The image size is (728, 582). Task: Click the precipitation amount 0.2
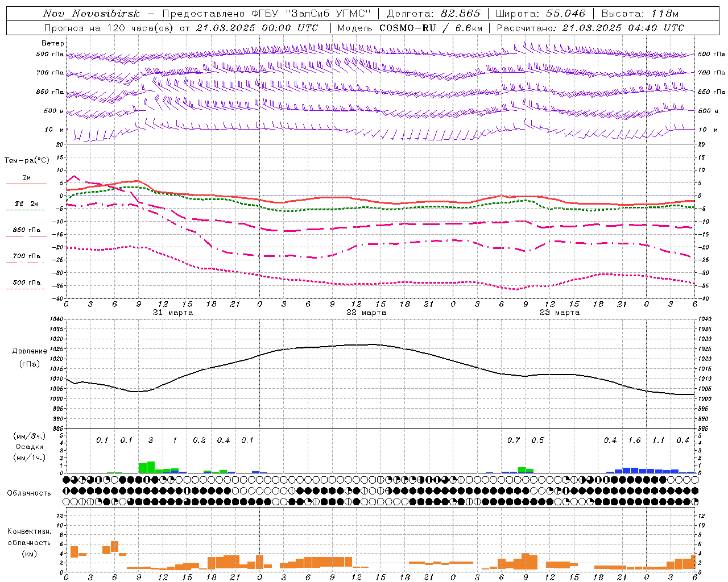pos(199,440)
